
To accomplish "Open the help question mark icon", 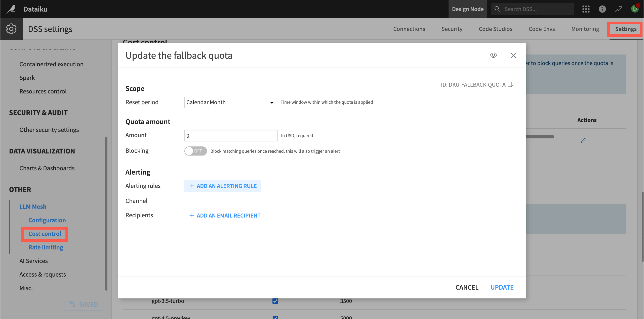I will (602, 9).
